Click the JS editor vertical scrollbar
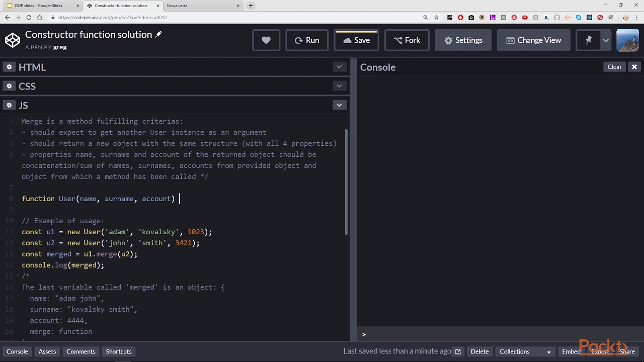The image size is (644, 362). 346,182
